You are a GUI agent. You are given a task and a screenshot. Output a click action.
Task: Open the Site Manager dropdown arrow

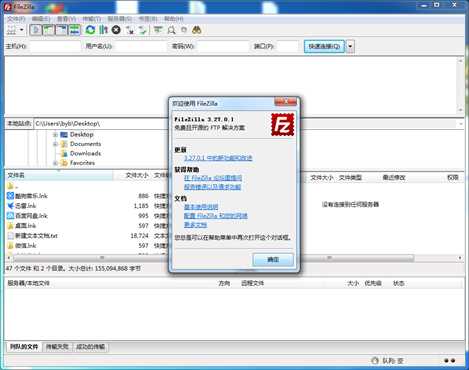22,30
